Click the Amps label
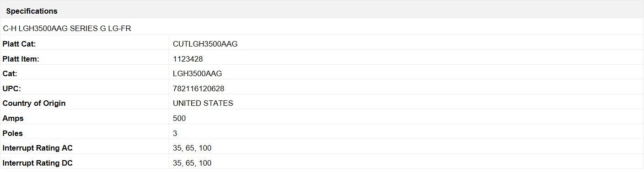 coord(13,118)
